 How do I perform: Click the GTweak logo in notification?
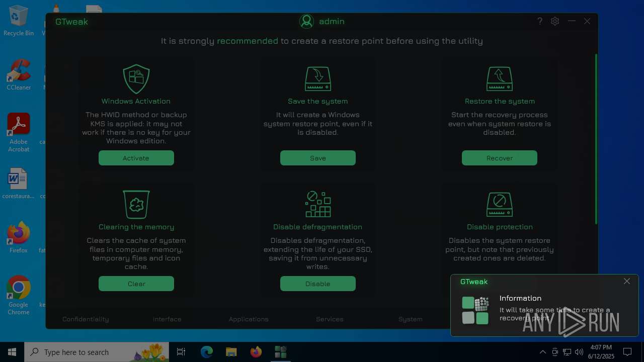click(475, 310)
